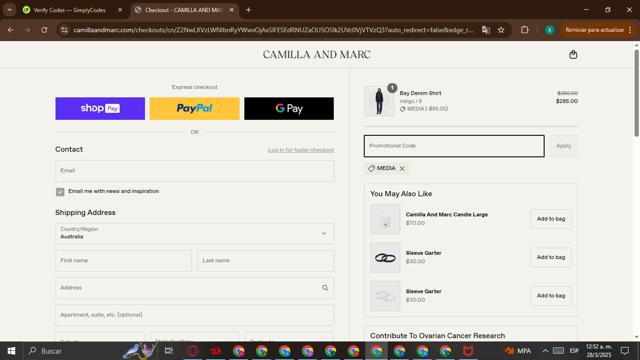Switch to Verify Codes SimplyCodes tab
Viewport: 640px width, 360px height.
click(x=69, y=10)
